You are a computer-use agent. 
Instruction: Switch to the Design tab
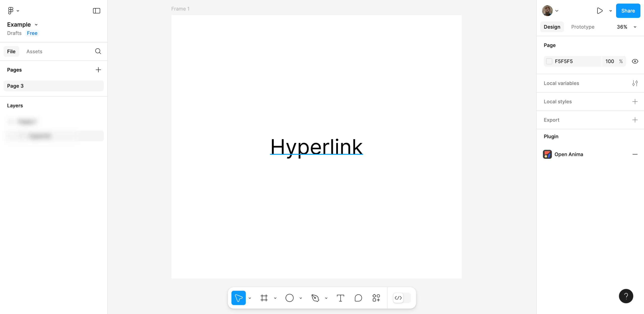click(x=552, y=27)
